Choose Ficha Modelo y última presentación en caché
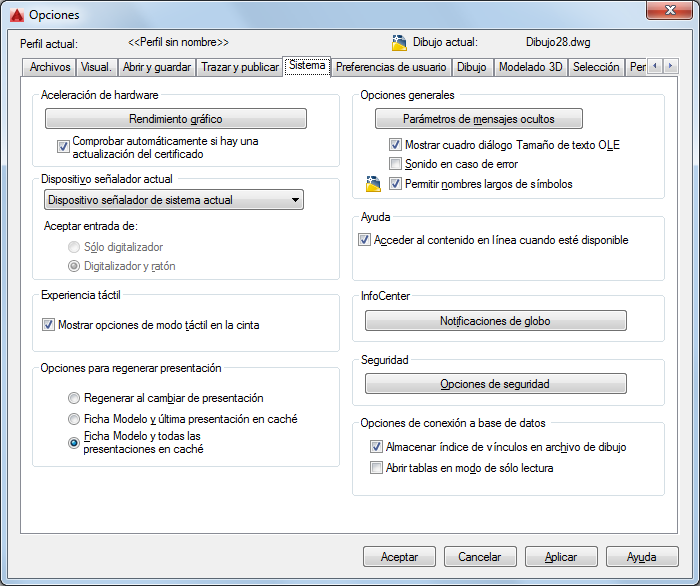Image resolution: width=700 pixels, height=586 pixels. [x=74, y=419]
